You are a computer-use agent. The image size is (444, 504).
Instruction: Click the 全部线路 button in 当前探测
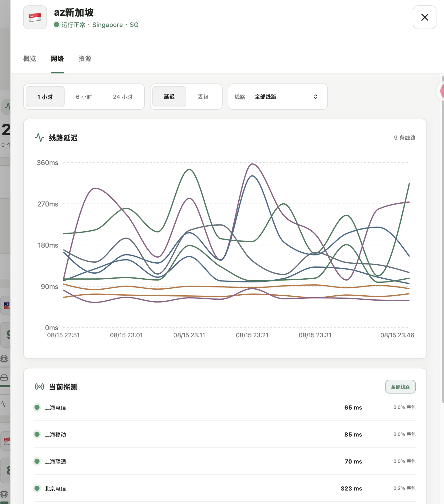coord(400,387)
